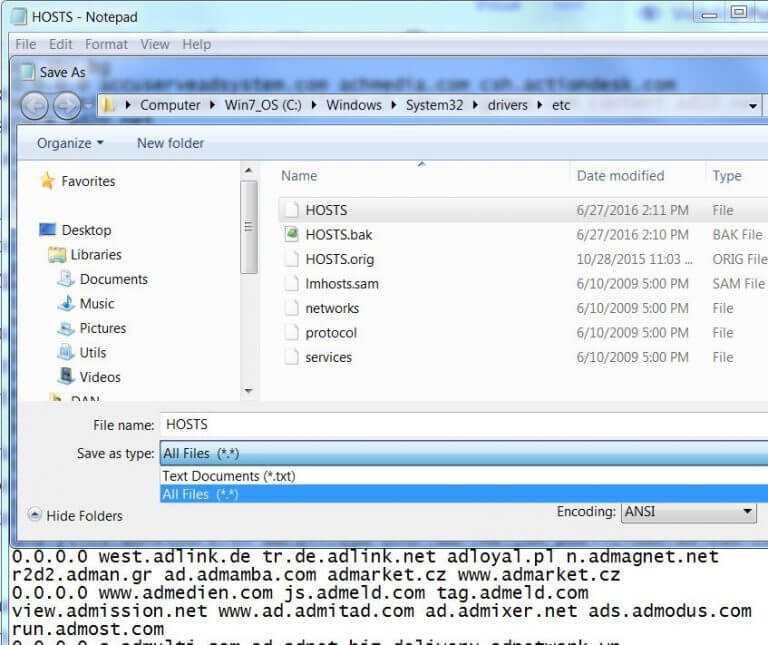The height and width of the screenshot is (645, 768).
Task: Open Notepad's File menu
Action: [26, 44]
